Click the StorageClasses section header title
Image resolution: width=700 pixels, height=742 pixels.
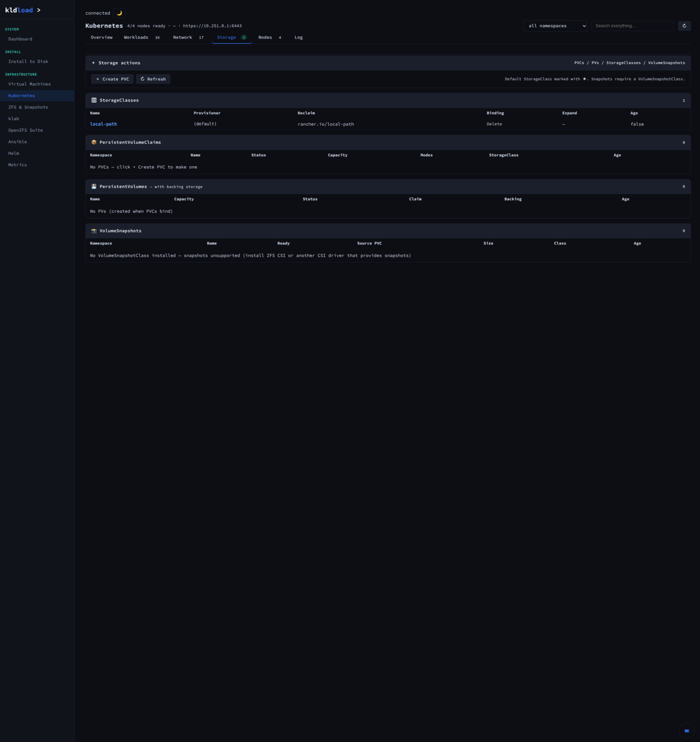coord(119,100)
